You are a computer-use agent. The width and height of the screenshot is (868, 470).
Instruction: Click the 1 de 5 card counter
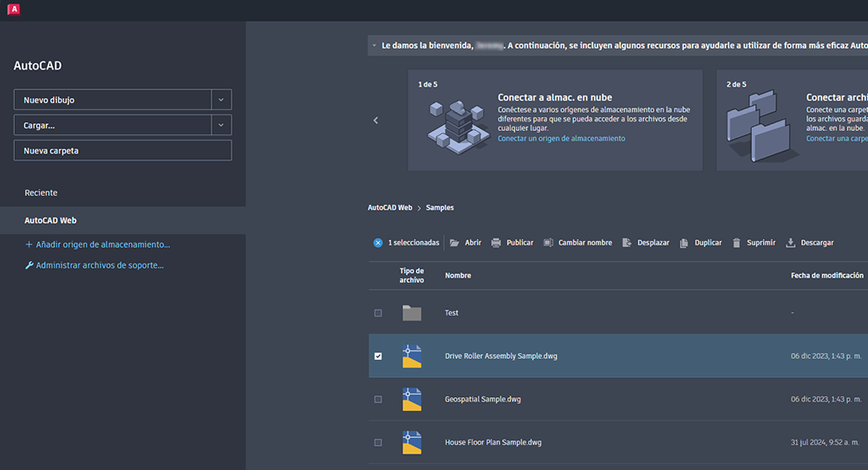[427, 84]
